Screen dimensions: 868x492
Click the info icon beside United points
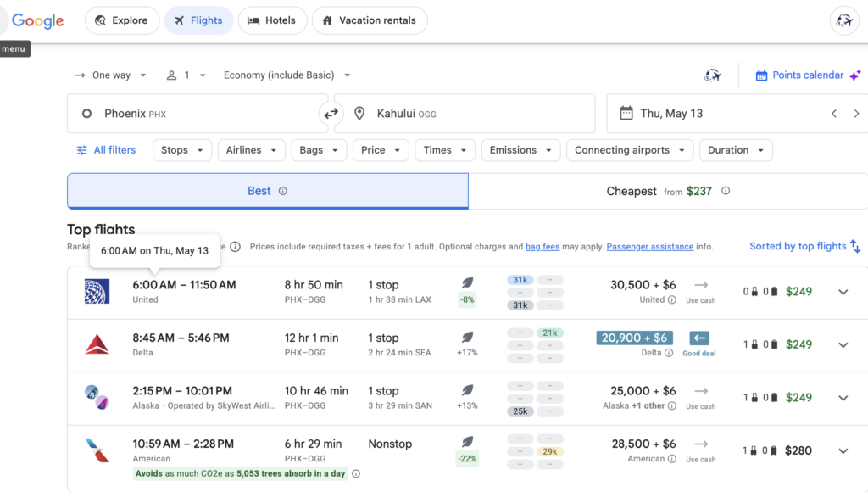(x=671, y=299)
